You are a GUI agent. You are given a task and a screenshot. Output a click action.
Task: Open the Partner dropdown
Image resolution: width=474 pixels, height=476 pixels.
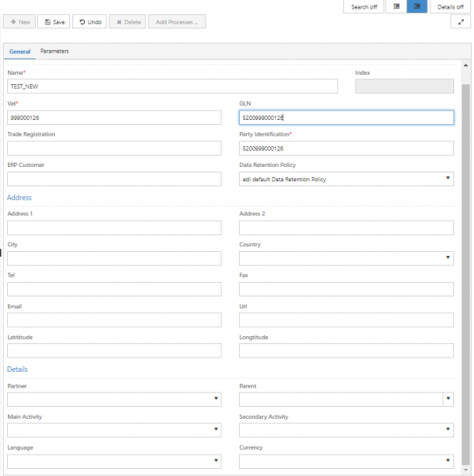click(x=114, y=399)
